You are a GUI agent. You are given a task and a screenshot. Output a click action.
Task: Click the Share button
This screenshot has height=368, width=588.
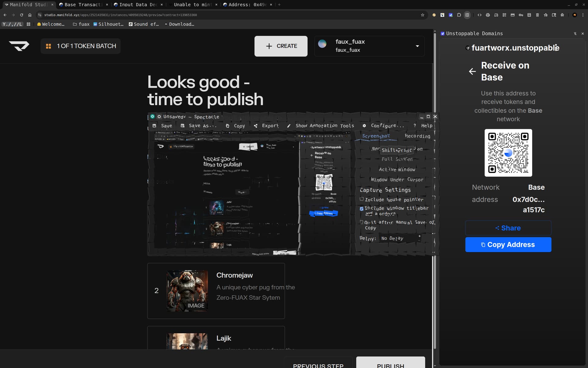click(x=508, y=228)
